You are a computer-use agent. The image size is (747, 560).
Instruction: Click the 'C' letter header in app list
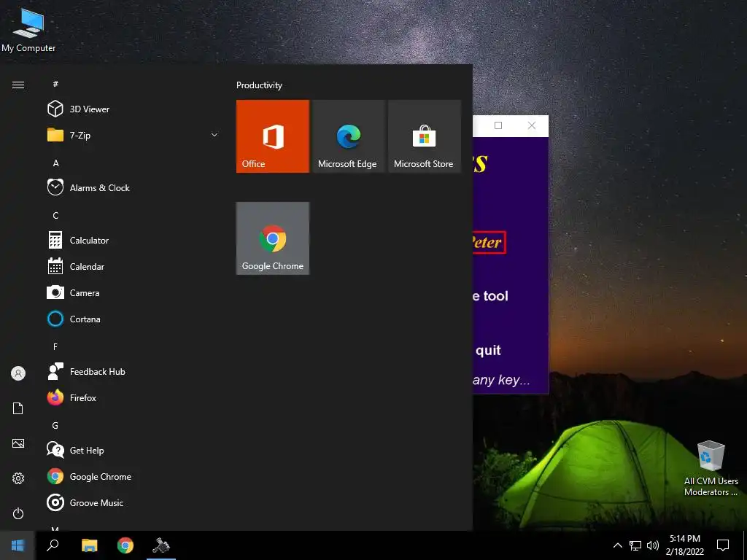click(x=55, y=215)
